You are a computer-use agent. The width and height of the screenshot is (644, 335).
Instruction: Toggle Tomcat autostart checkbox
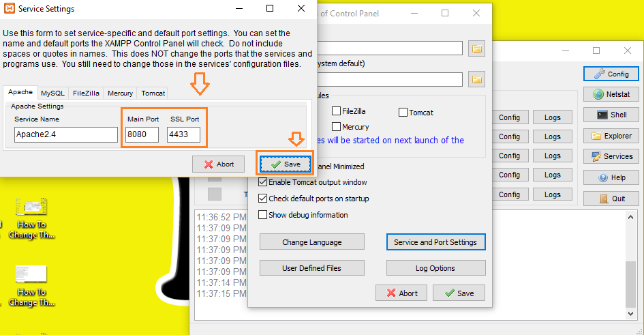pos(403,112)
